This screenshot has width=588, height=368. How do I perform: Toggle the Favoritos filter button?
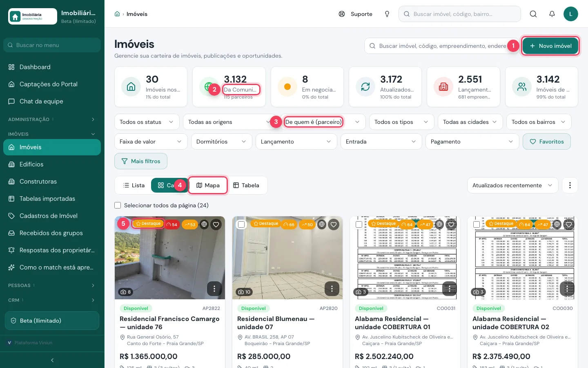point(547,141)
